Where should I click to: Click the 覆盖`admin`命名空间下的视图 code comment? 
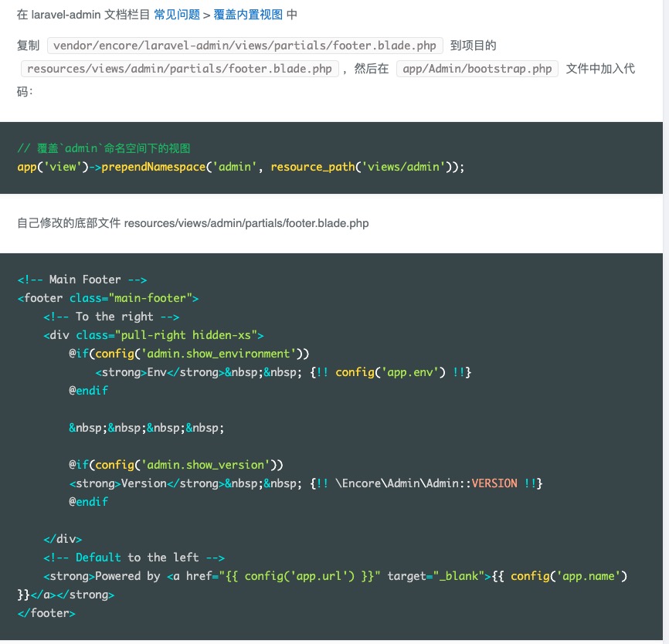point(104,148)
